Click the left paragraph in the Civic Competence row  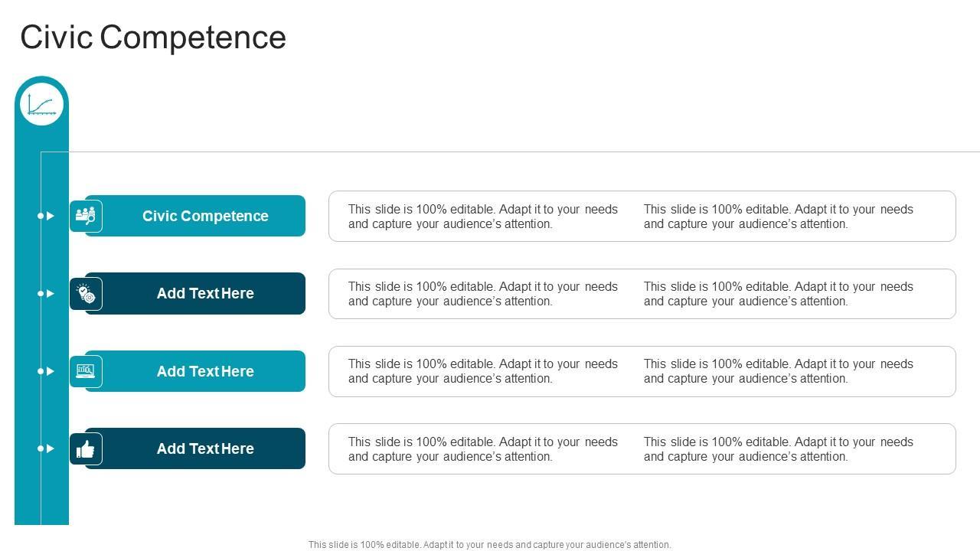483,217
